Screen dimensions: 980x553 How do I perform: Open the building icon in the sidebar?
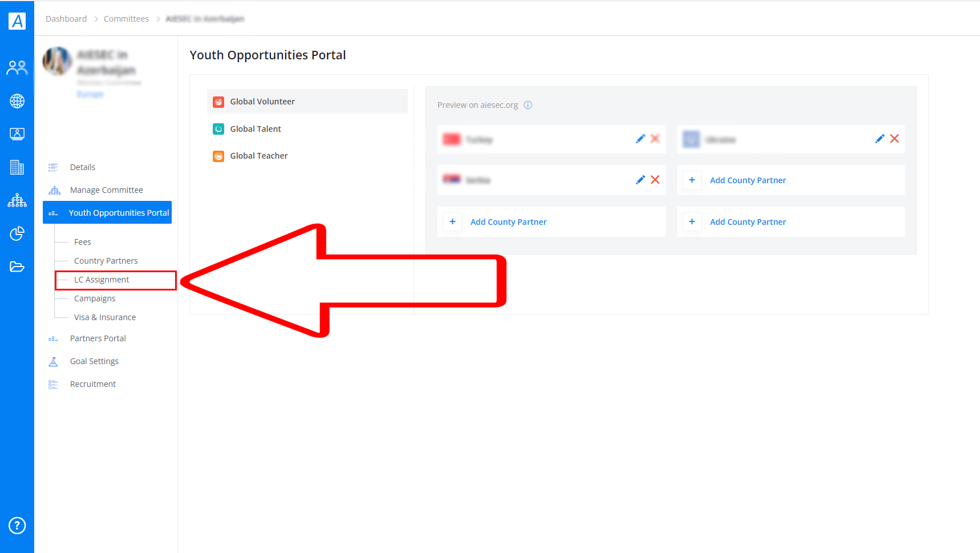point(17,167)
